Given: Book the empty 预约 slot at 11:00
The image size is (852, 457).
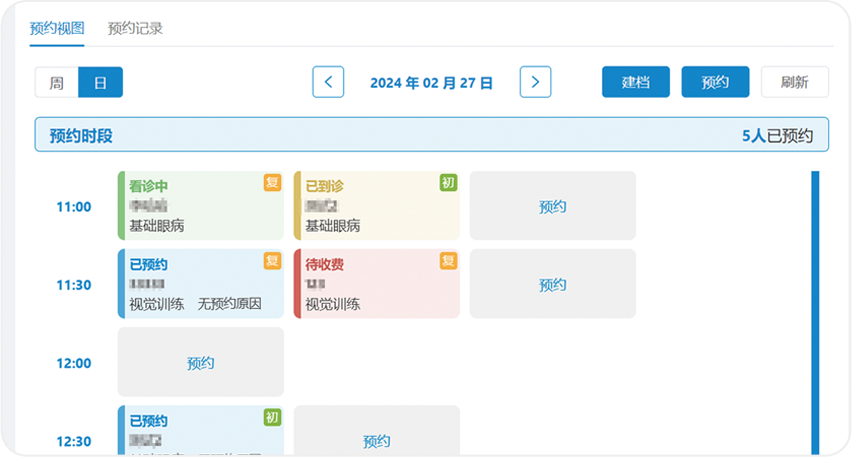Looking at the screenshot, I should pos(552,206).
